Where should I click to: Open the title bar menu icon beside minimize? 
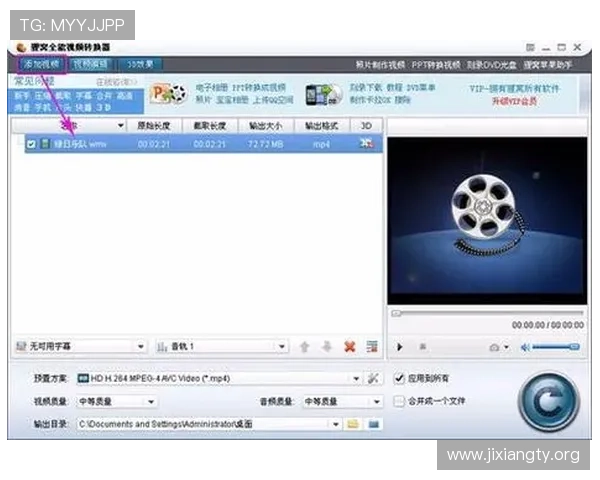coord(530,47)
